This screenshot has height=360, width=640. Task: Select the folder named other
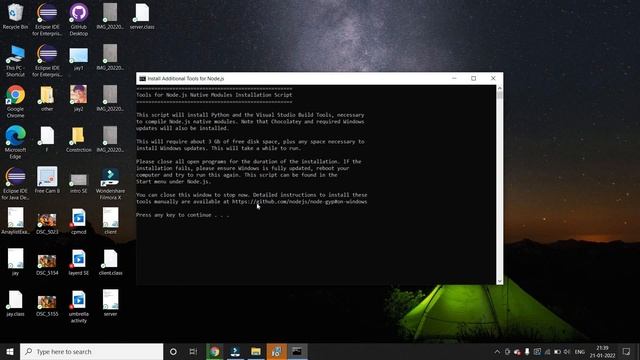47,98
